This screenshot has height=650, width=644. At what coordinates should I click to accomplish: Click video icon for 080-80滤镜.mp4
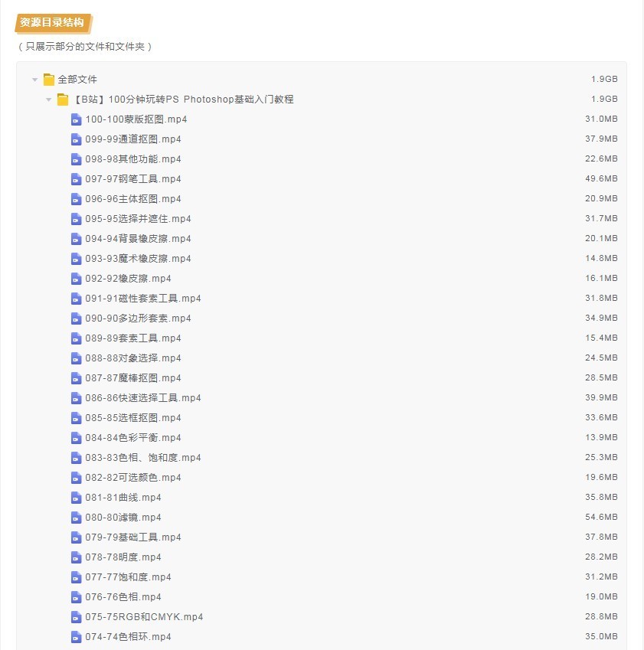pyautogui.click(x=77, y=518)
